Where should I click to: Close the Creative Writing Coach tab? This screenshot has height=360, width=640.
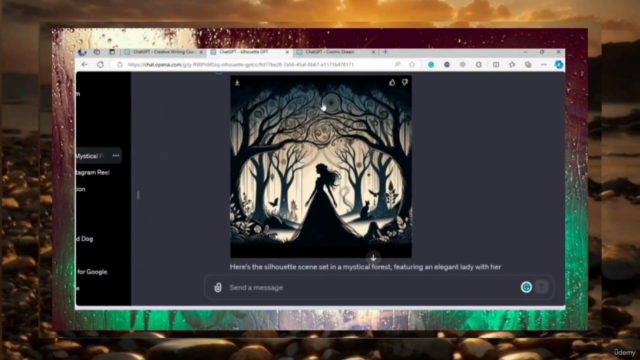[x=201, y=52]
